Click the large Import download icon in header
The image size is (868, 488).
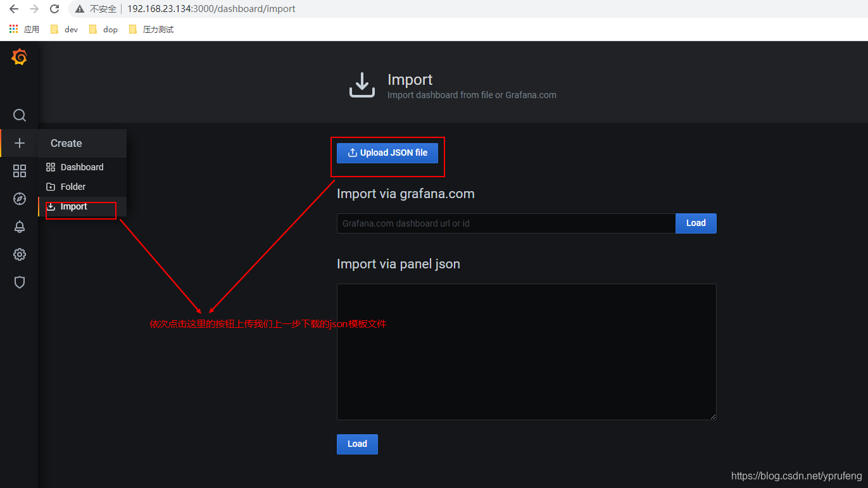(x=362, y=85)
